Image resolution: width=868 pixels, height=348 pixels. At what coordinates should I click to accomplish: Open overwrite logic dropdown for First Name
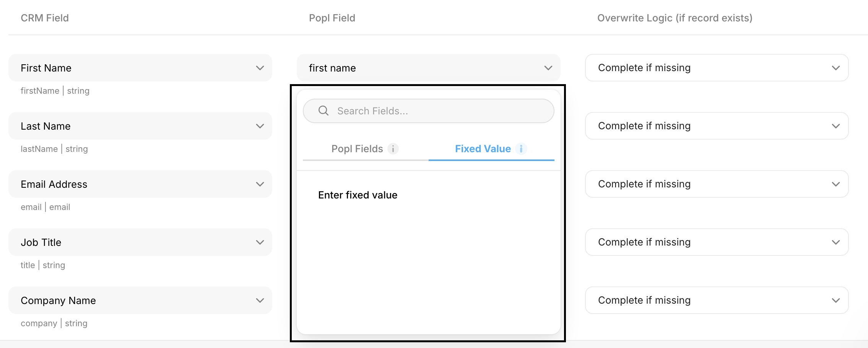point(717,68)
